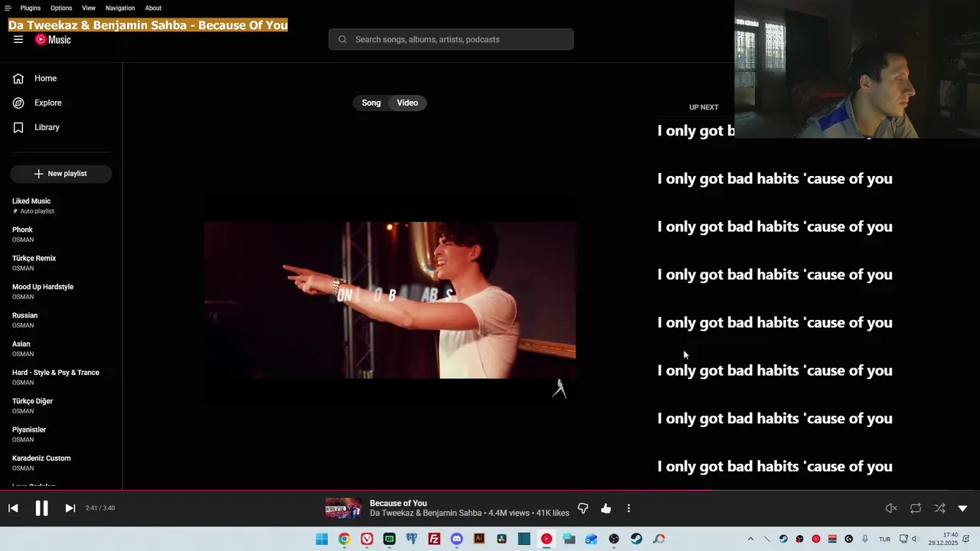Open the Plugins menu

pyautogui.click(x=31, y=8)
